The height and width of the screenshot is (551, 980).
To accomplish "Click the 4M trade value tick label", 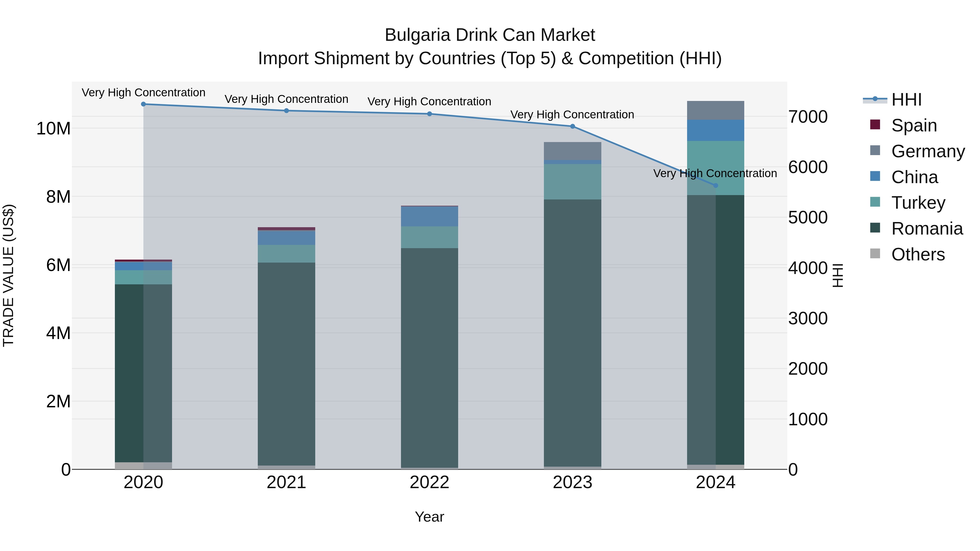I will click(x=58, y=333).
